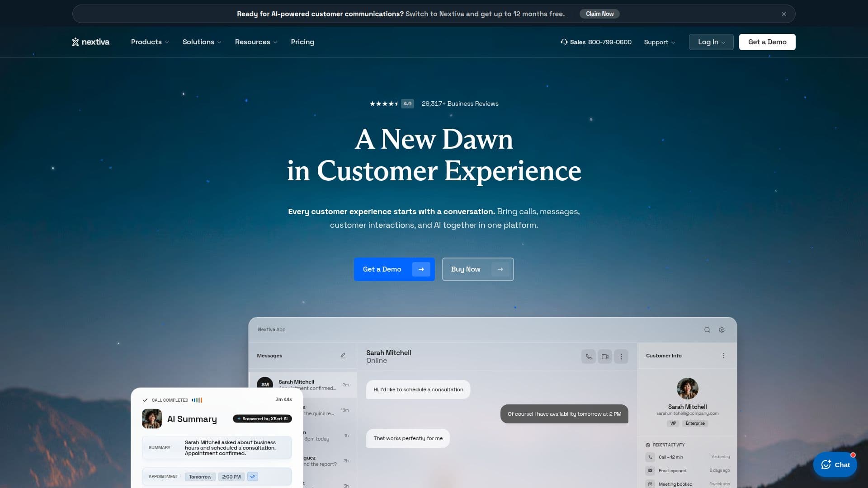Click the compose message pencil icon
Screen dimensions: 868x488
(x=343, y=356)
